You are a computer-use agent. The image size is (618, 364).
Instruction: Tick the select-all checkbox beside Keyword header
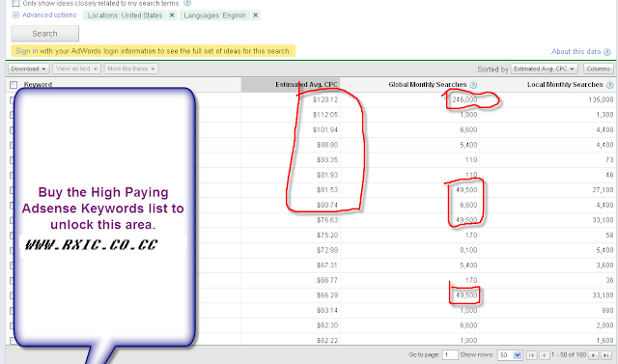click(14, 85)
